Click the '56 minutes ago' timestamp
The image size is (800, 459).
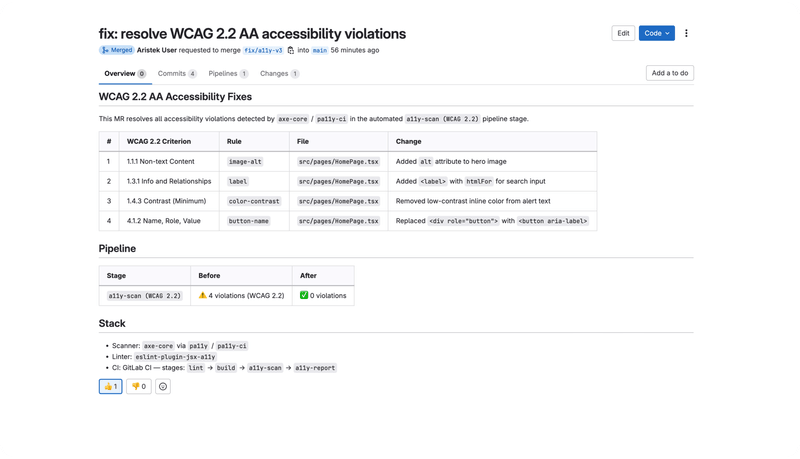tap(355, 50)
